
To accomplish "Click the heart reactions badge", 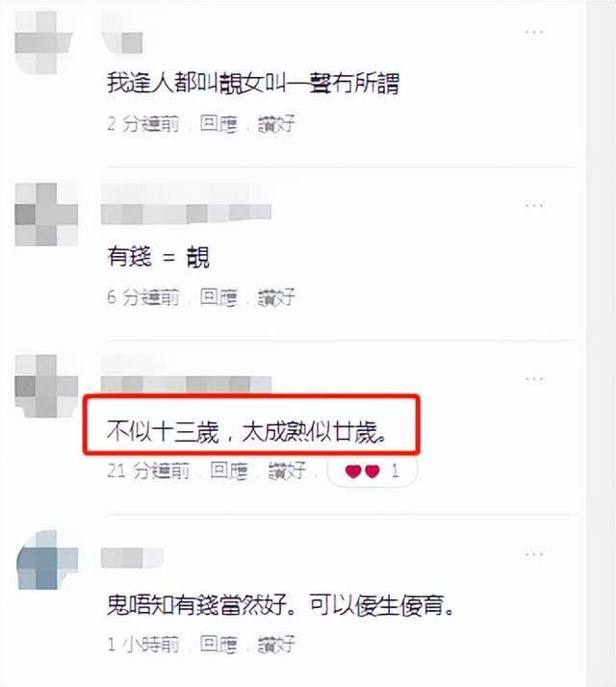I will (x=372, y=471).
